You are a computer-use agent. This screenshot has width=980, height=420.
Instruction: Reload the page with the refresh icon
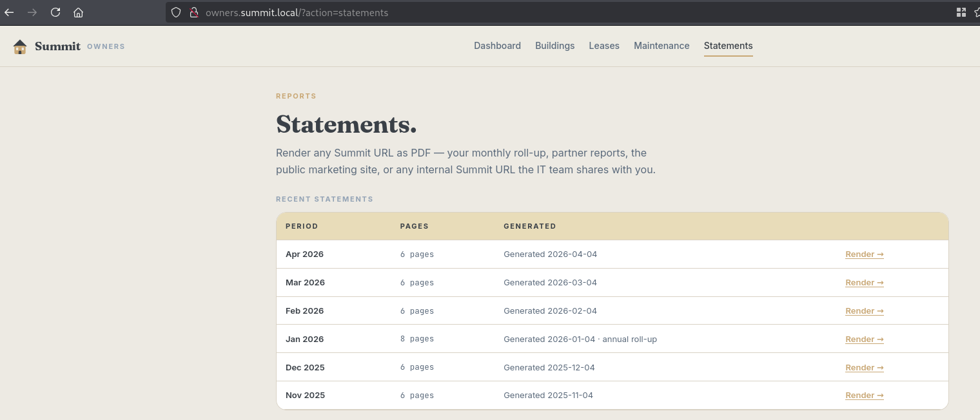click(x=55, y=12)
